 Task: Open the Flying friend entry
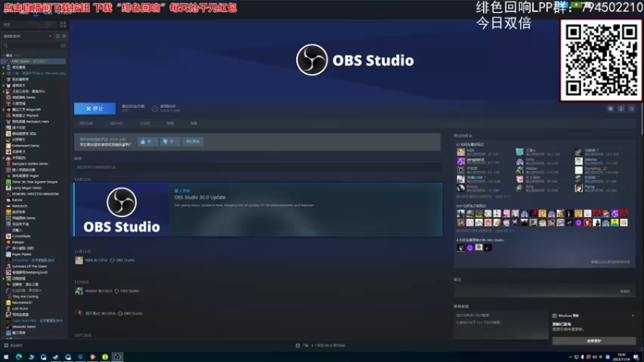(x=596, y=188)
